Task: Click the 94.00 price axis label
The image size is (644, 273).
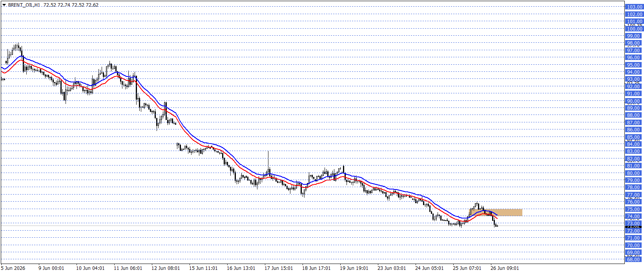Action: point(633,72)
